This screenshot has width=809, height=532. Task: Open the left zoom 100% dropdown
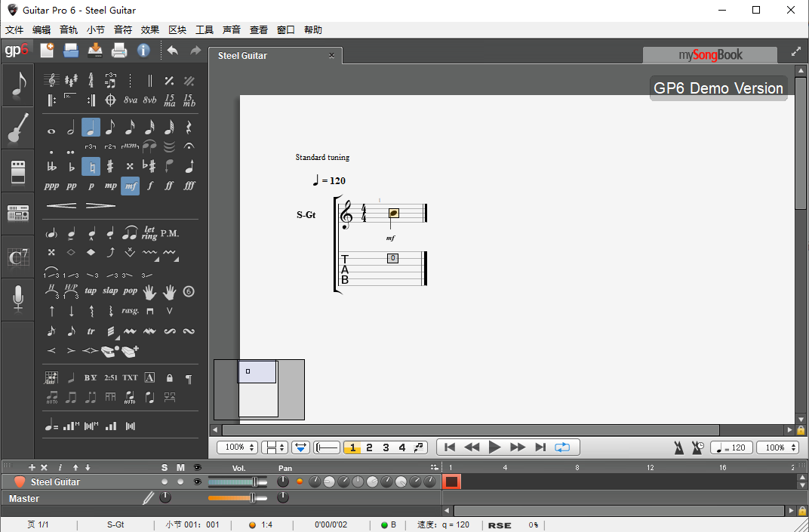point(237,447)
